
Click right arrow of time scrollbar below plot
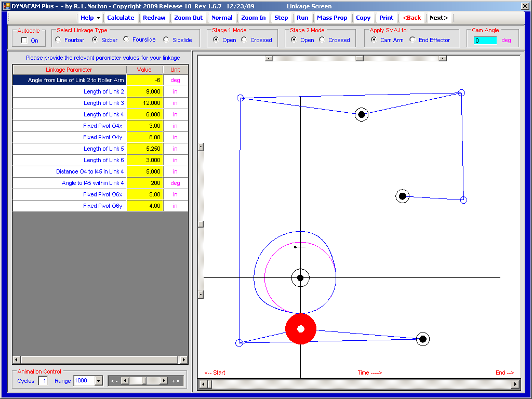tap(515, 384)
